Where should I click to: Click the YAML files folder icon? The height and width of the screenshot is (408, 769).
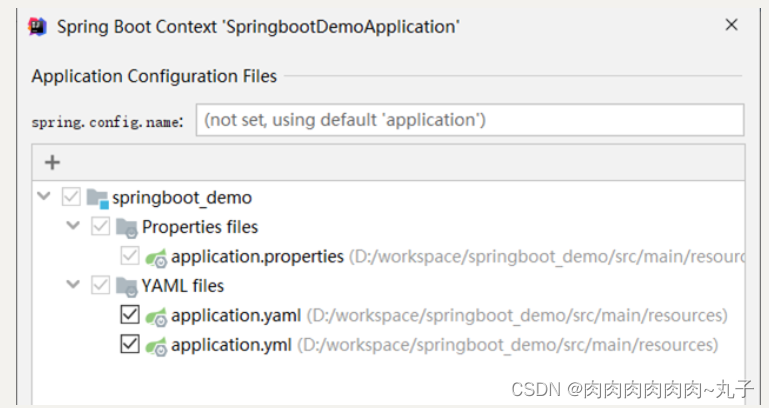pyautogui.click(x=127, y=286)
